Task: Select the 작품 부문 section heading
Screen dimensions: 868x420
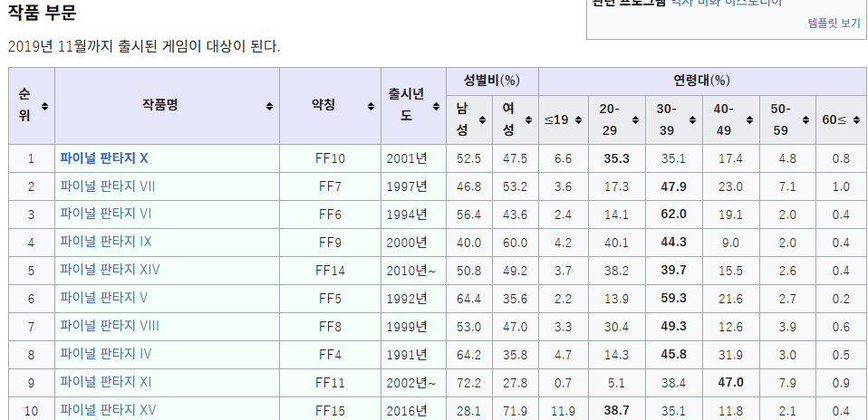Action: (42, 12)
